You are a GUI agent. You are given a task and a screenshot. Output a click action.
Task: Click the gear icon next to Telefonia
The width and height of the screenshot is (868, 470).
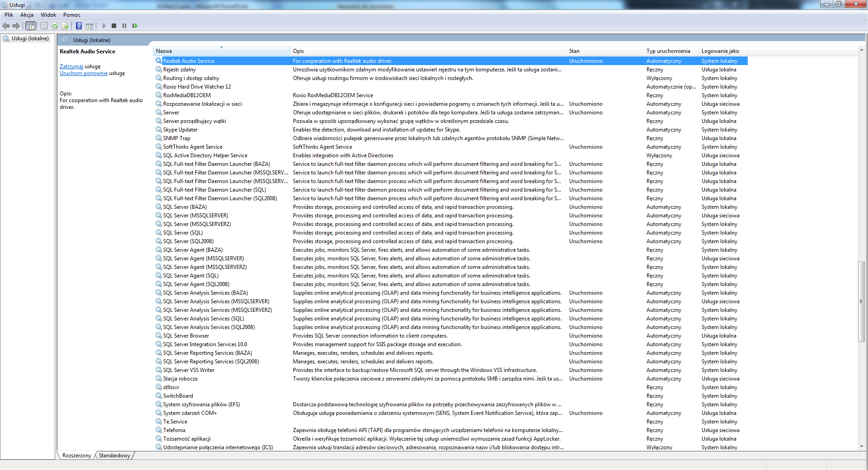tap(159, 430)
